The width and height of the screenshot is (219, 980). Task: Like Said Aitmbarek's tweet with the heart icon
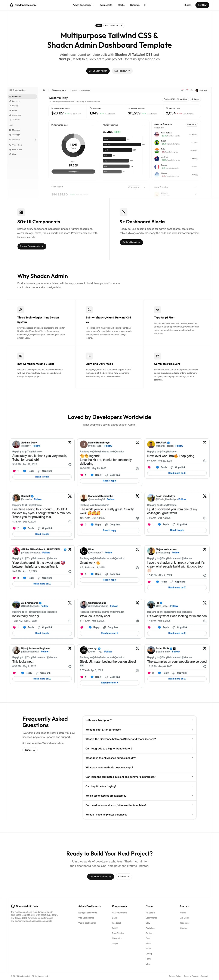(x=14, y=627)
